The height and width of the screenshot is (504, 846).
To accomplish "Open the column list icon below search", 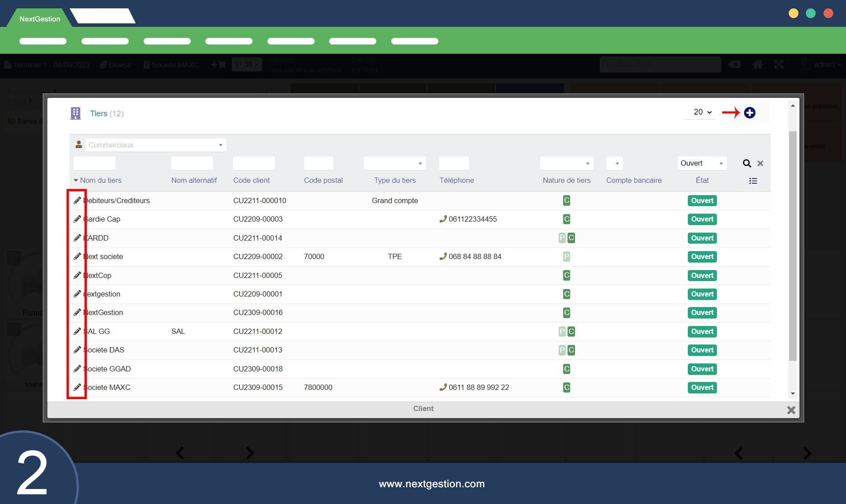I will tap(753, 181).
